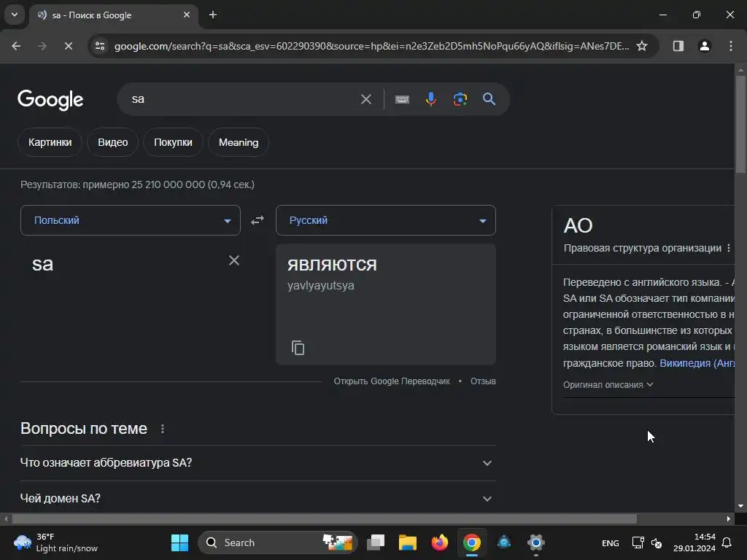This screenshot has height=560, width=747.
Task: Launch File Explorer from taskbar
Action: [x=408, y=542]
